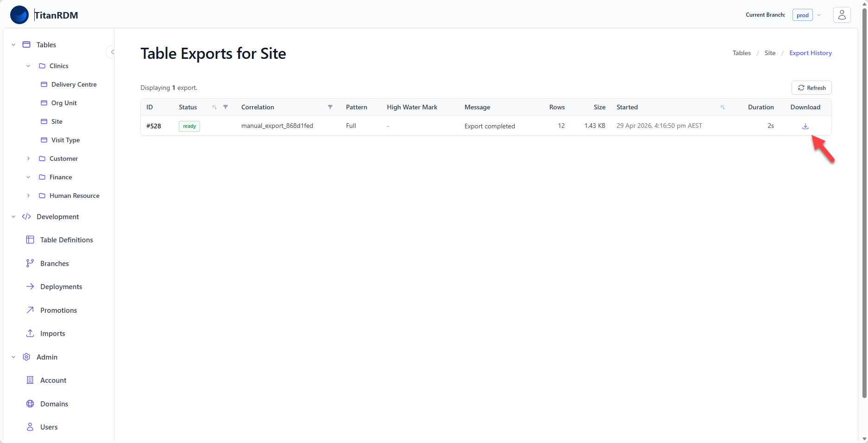Sort by Status column
Viewport: 868px width, 443px height.
214,107
